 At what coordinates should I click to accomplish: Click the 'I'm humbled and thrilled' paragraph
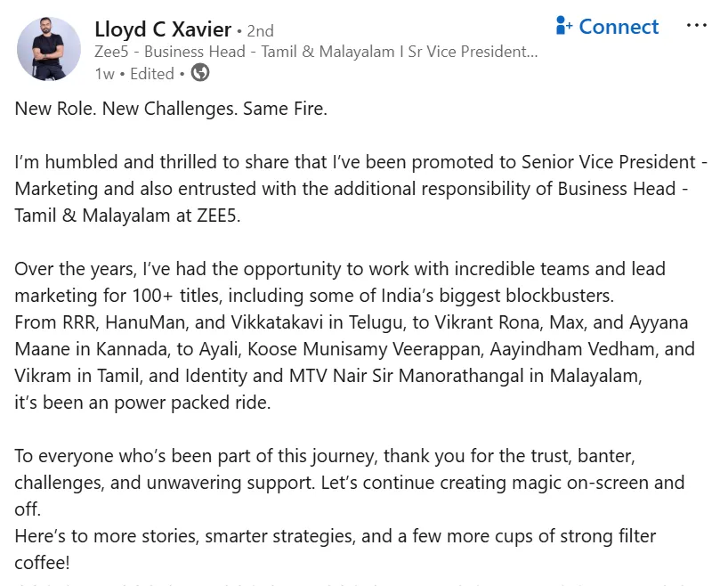click(x=360, y=189)
